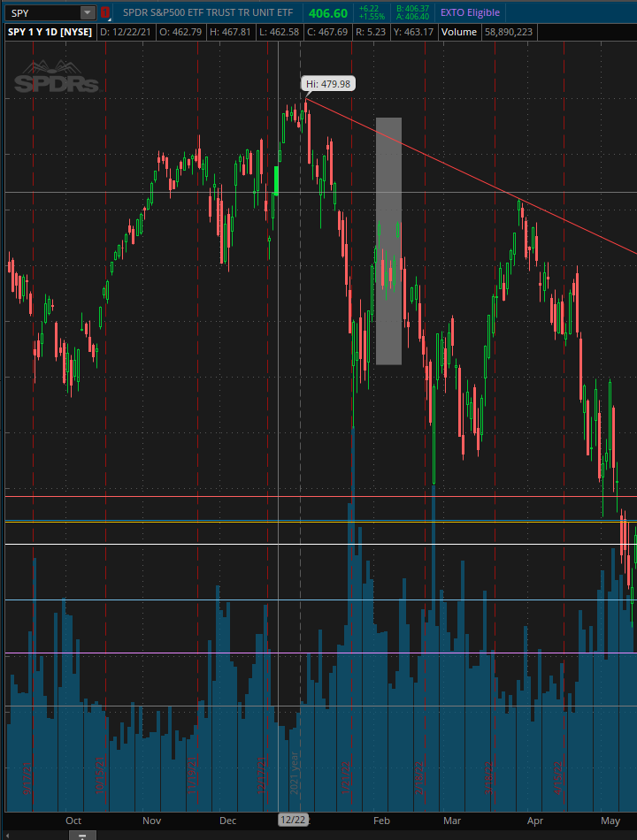Click the net change +6.22 value
Viewport: 637px width, 840px height.
pyautogui.click(x=369, y=9)
